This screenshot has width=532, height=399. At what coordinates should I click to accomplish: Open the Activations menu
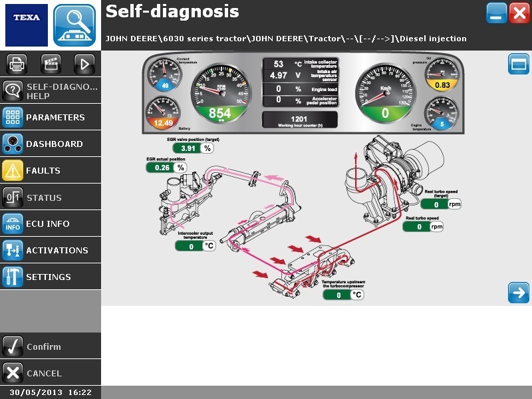point(51,251)
